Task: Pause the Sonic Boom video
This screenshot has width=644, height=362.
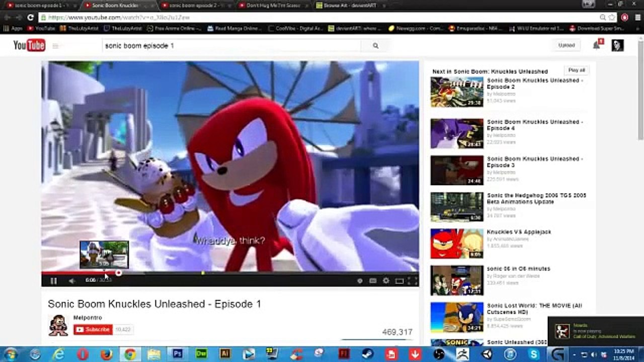Action: [54, 281]
